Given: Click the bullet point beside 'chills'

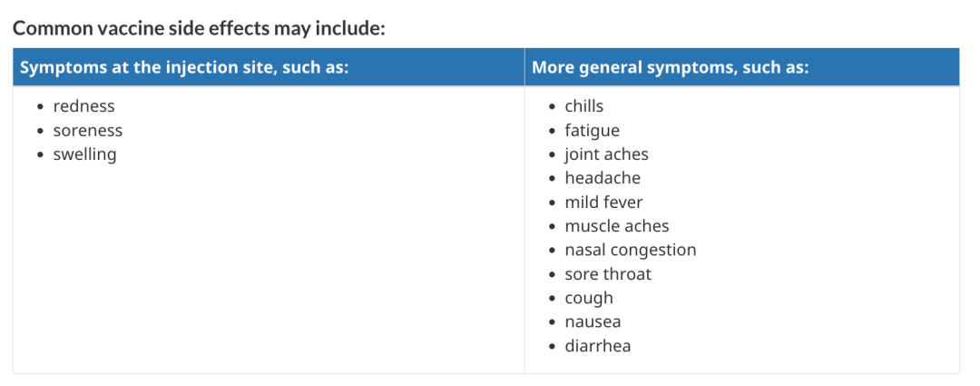Looking at the screenshot, I should (x=552, y=107).
